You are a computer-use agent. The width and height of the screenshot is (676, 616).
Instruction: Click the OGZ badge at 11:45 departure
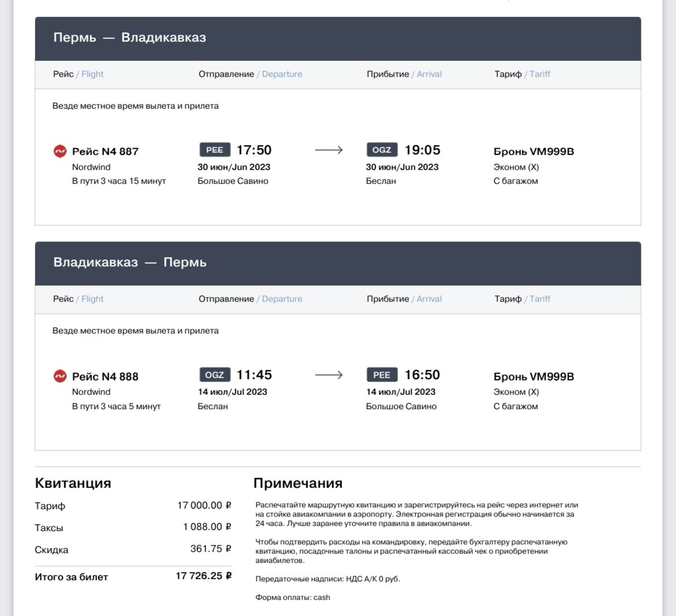[x=215, y=375]
